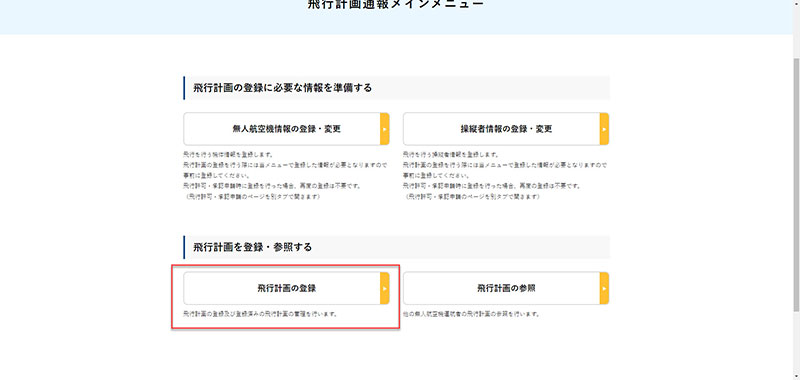The image size is (800, 380).
Task: Click yellow arrow on 無人航空機情報の登録・変更
Action: pos(385,129)
